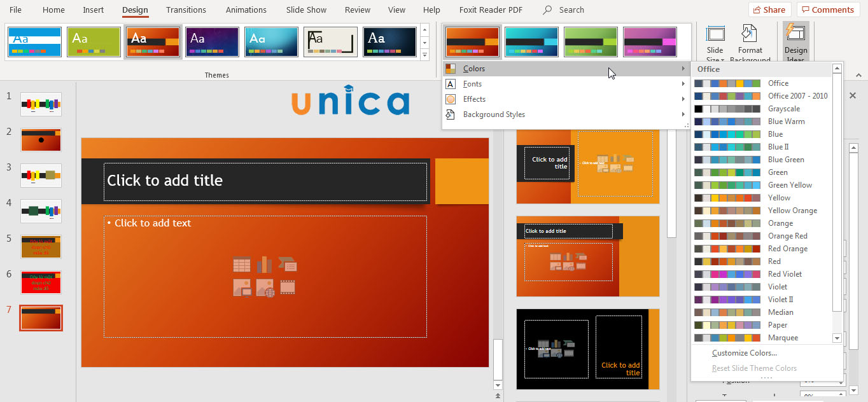Select the green variant thumbnail
Viewport: 868px width, 402px height.
[x=591, y=42]
